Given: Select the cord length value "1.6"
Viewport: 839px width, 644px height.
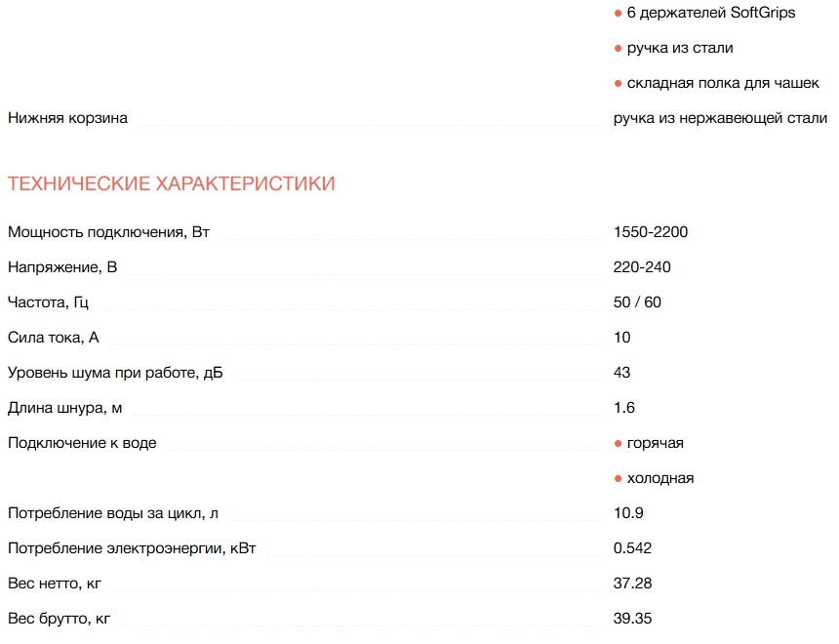Looking at the screenshot, I should (x=624, y=408).
